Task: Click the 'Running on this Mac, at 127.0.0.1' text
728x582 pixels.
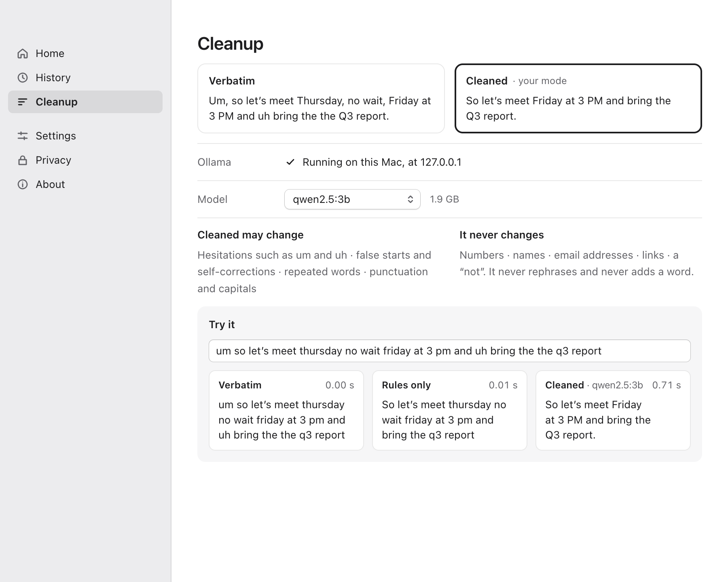Action: click(x=382, y=162)
